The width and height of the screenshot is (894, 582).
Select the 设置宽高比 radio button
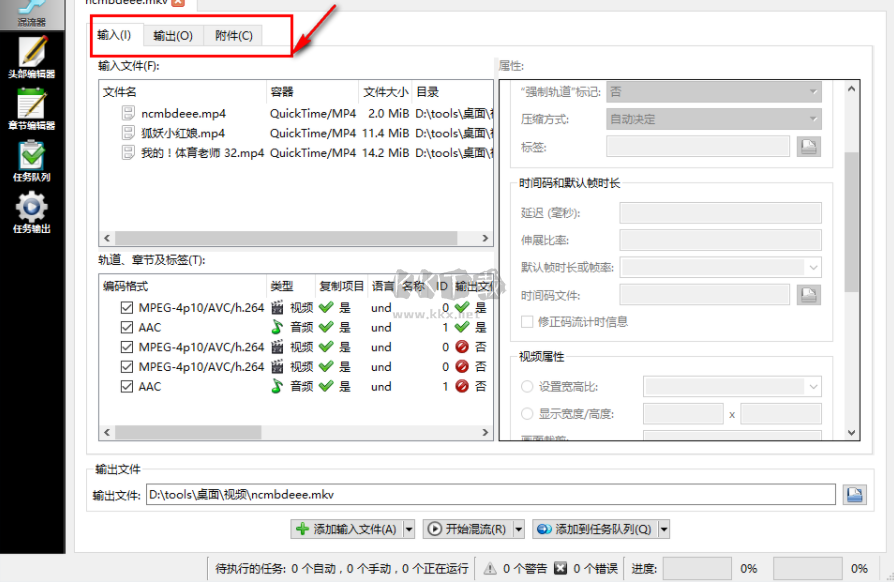tap(526, 387)
